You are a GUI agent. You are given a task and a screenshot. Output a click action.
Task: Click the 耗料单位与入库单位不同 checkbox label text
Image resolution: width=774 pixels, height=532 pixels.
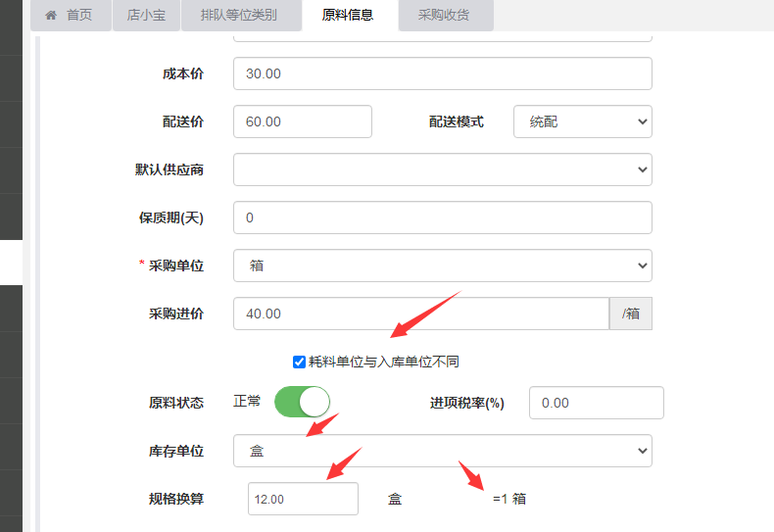pos(383,362)
